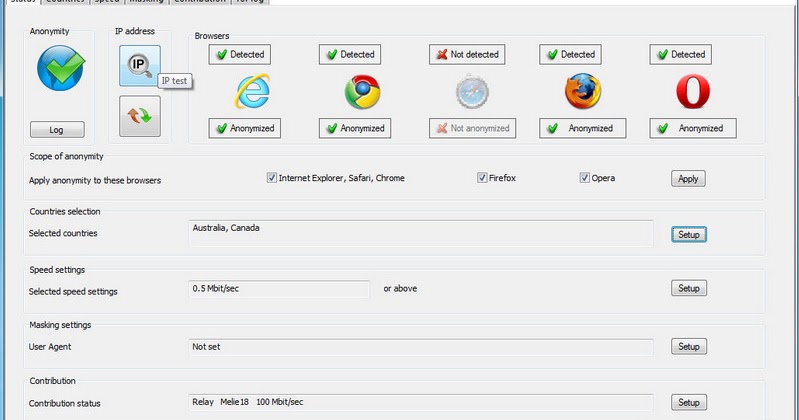The image size is (799, 420).
Task: Click the 'User Agent' label
Action: tap(50, 347)
